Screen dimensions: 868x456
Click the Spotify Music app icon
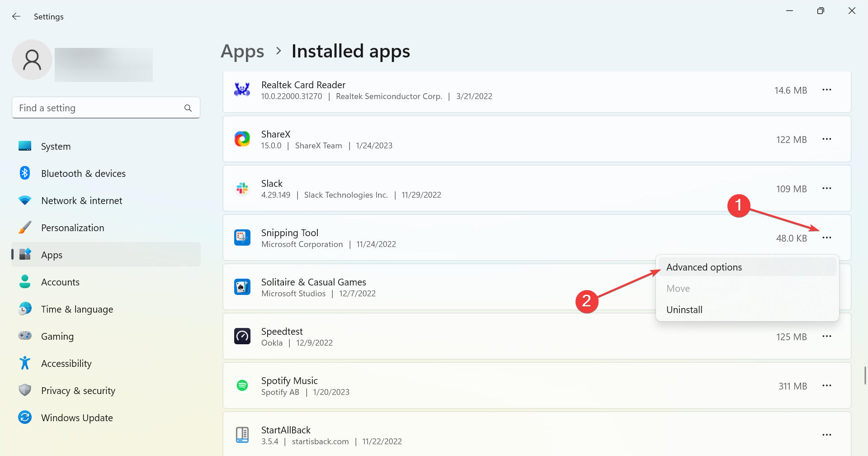242,385
